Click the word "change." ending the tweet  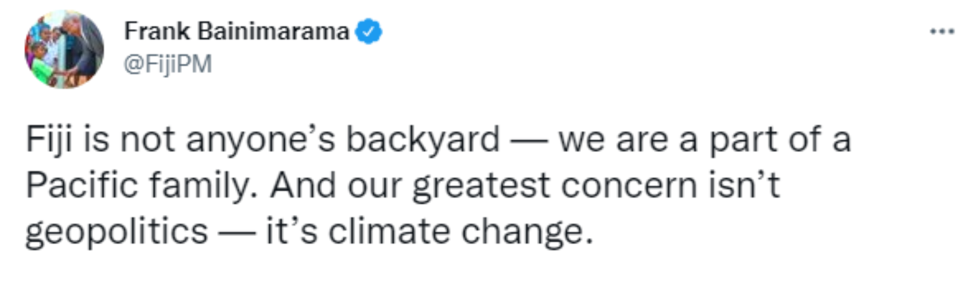(526, 231)
